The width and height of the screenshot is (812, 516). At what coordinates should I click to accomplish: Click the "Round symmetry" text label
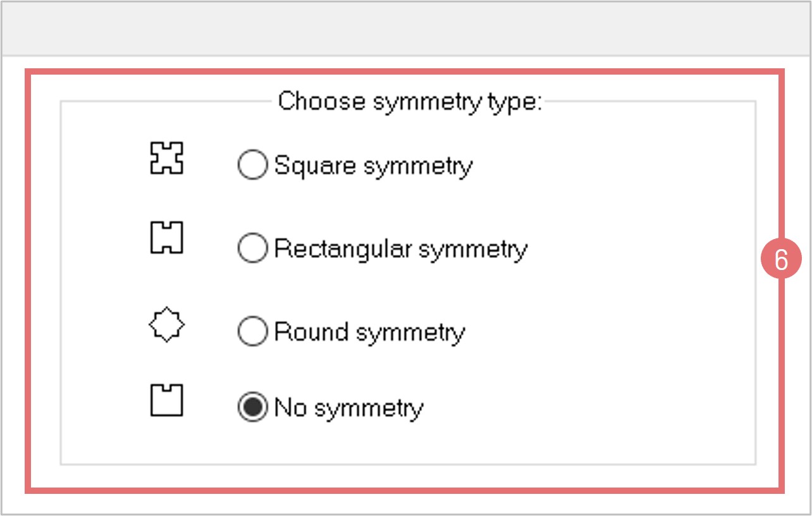pos(369,331)
